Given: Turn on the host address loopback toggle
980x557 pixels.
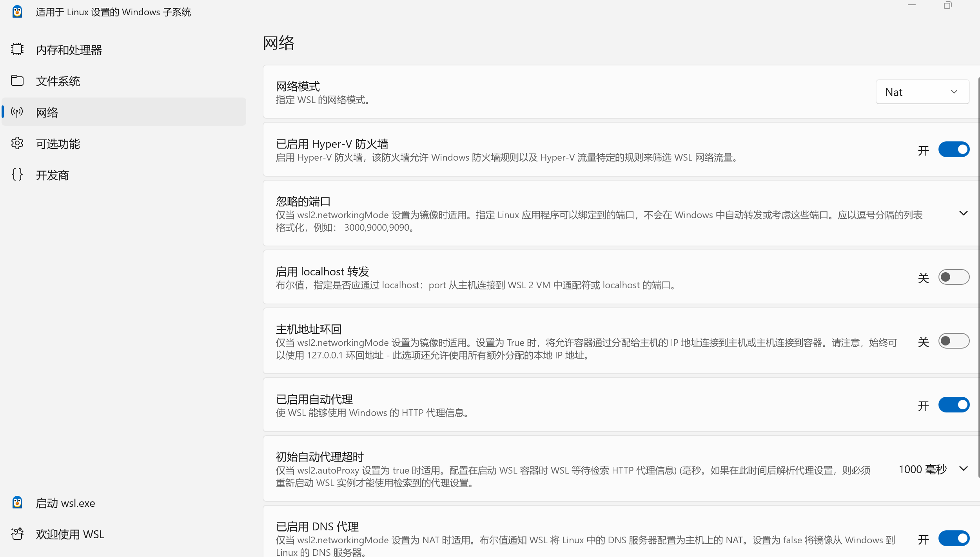Looking at the screenshot, I should (x=953, y=341).
